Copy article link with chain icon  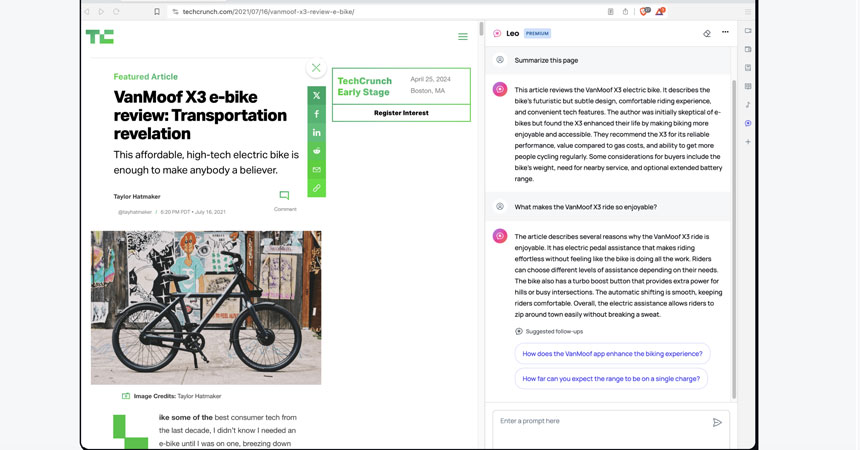316,188
